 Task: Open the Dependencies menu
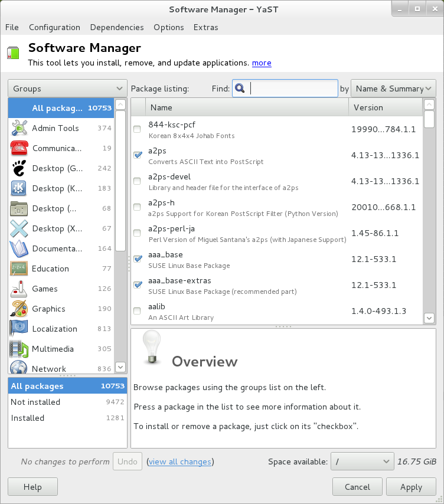117,27
